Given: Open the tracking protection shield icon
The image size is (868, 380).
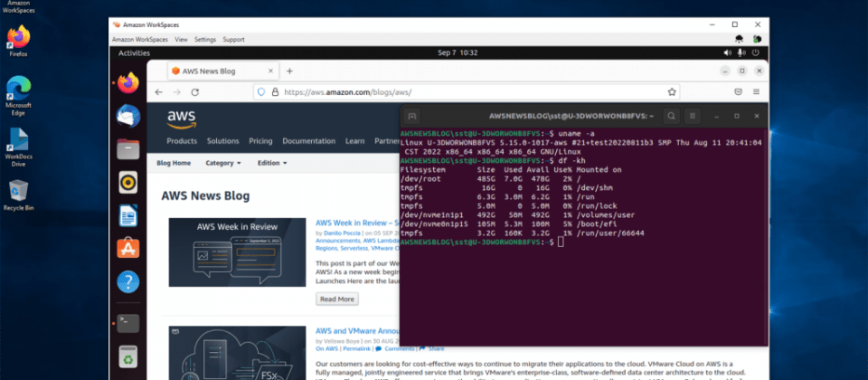Looking at the screenshot, I should (x=262, y=92).
